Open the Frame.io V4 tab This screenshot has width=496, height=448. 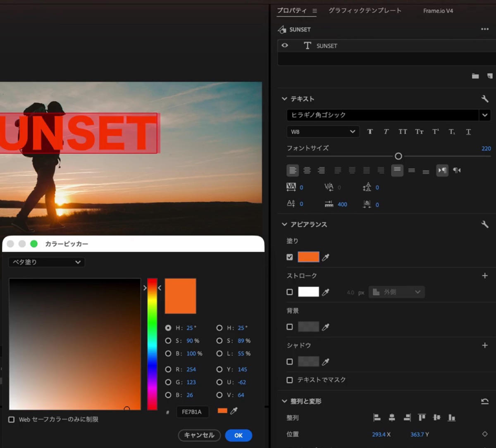438,11
